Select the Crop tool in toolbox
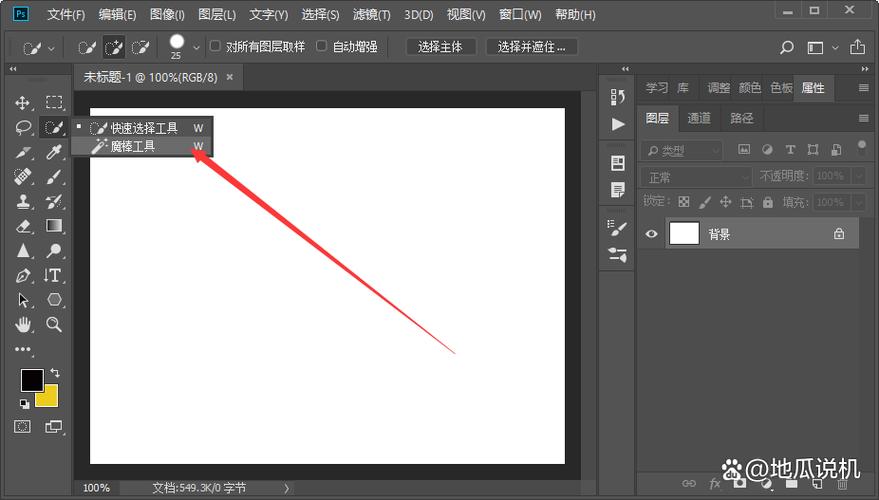Screen dimensions: 879x500 (23, 152)
